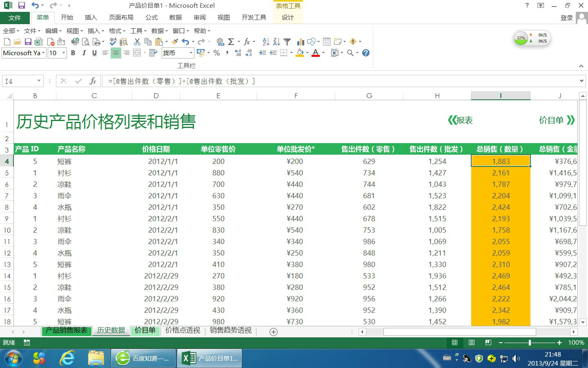Viewport: 588px width, 368px height.
Task: Sort ascending with the A-Z icon
Action: click(266, 42)
